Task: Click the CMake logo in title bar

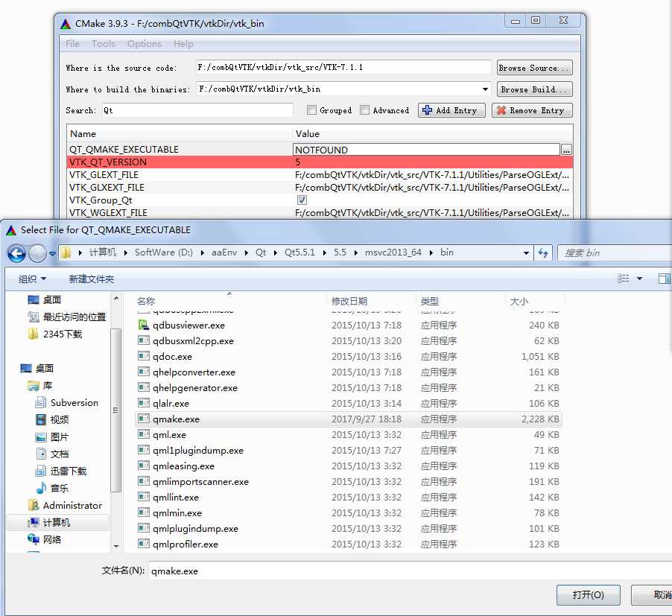Action: (65, 24)
